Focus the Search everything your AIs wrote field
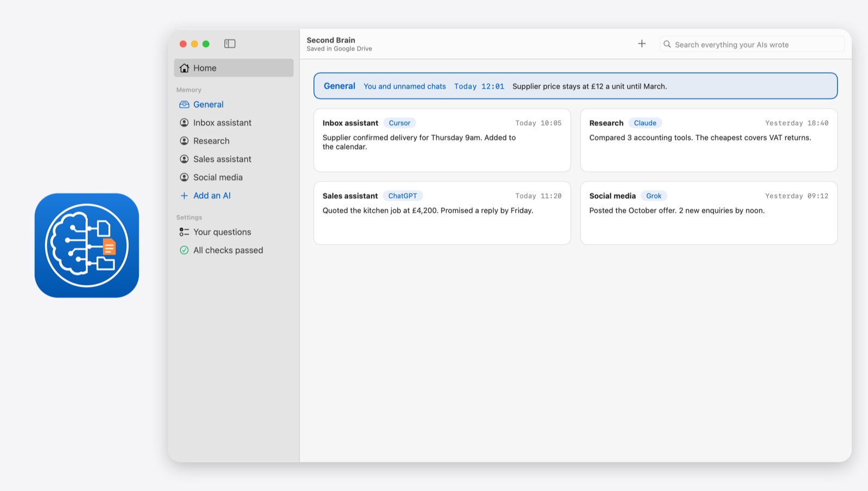The image size is (868, 491). pos(752,44)
